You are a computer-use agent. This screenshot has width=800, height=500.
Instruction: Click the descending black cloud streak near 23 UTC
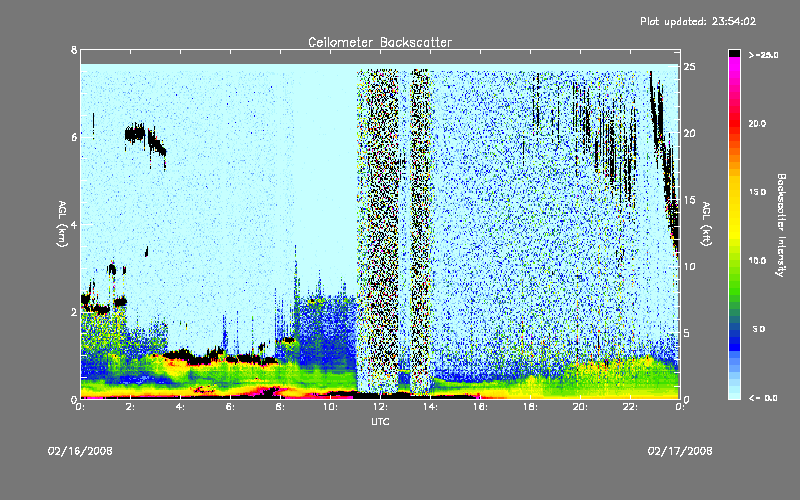[x=664, y=163]
